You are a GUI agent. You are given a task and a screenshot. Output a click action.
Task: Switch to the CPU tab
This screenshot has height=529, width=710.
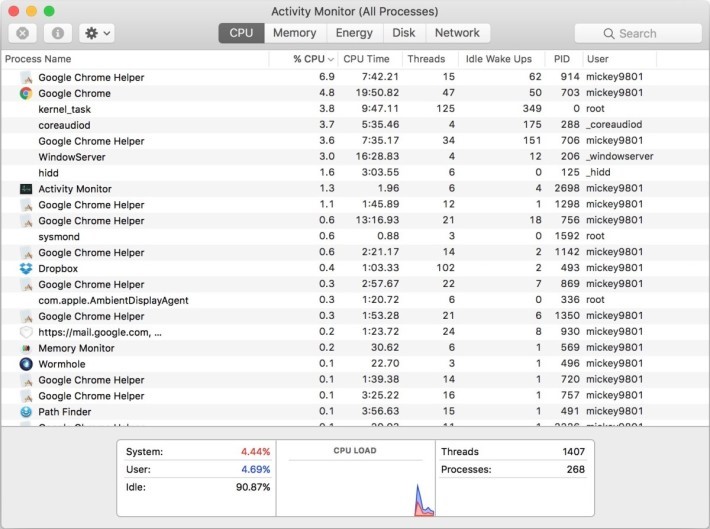[241, 33]
